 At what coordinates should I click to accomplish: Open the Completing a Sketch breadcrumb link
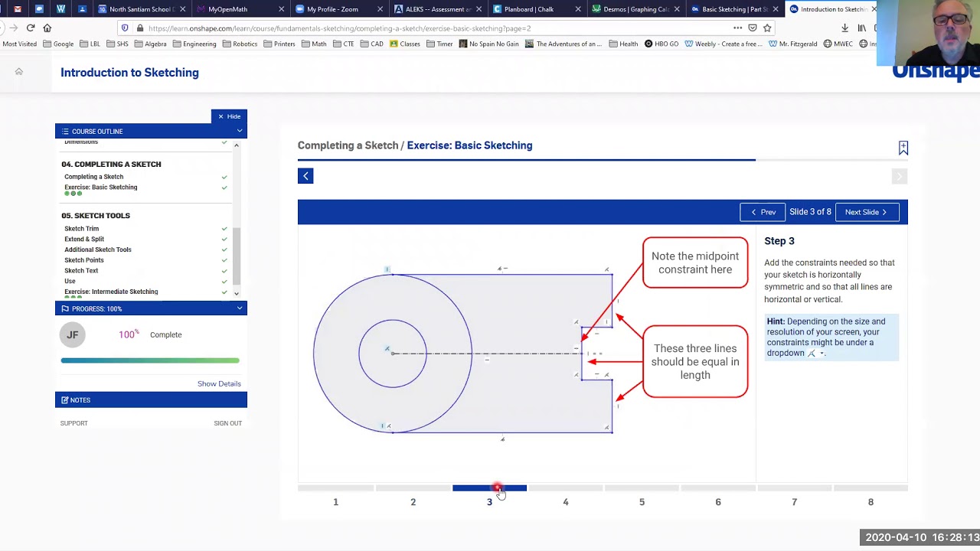point(348,145)
